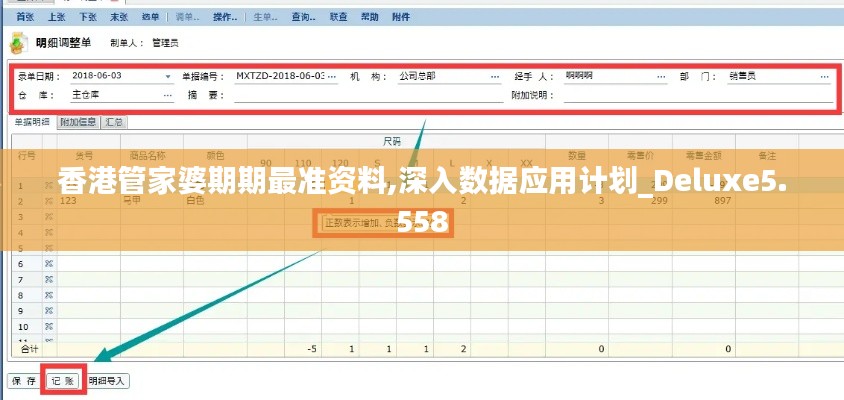Go to first record with 首张
Screen dimensions: 844x400
click(x=25, y=17)
